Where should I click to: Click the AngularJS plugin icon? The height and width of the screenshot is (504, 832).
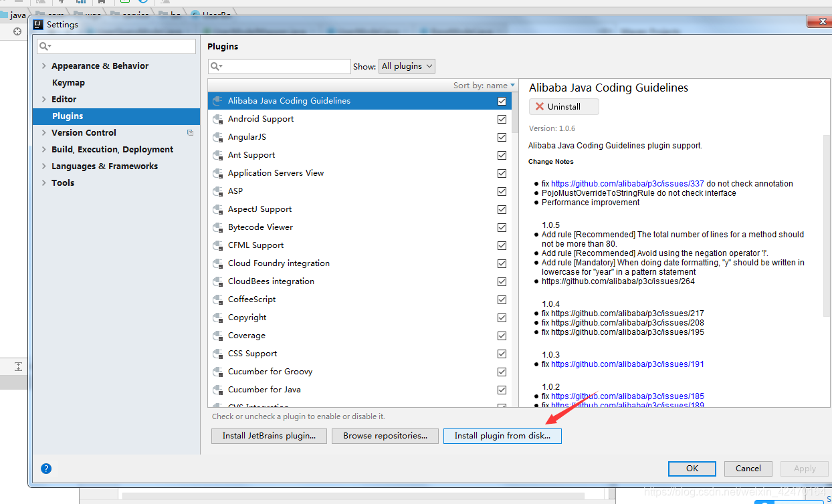[217, 137]
